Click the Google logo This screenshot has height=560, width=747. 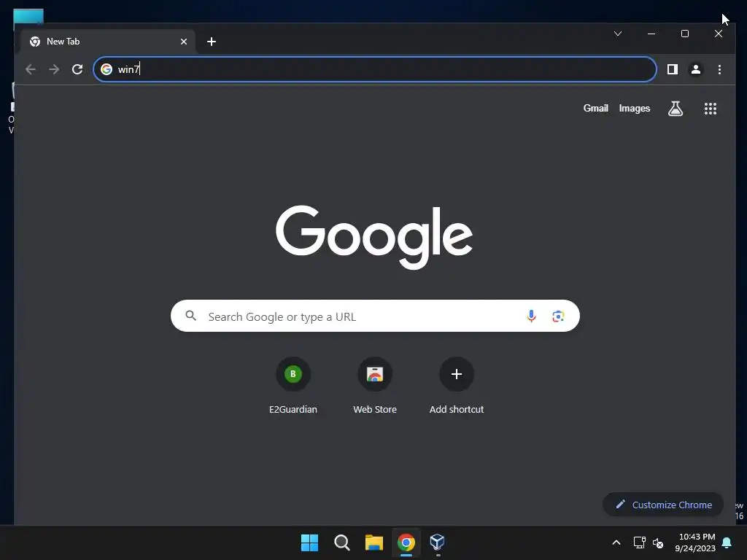374,237
